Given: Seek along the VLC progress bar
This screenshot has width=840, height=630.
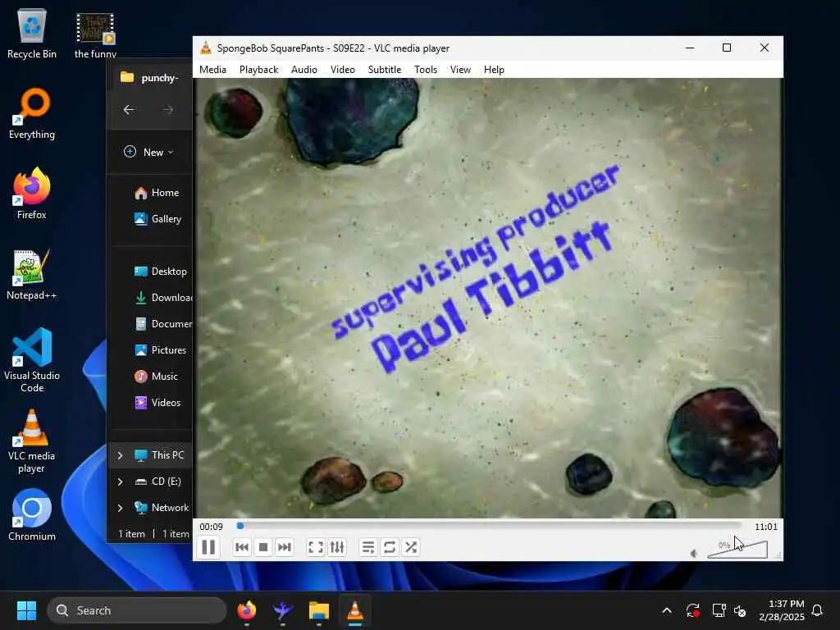Looking at the screenshot, I should coord(489,526).
